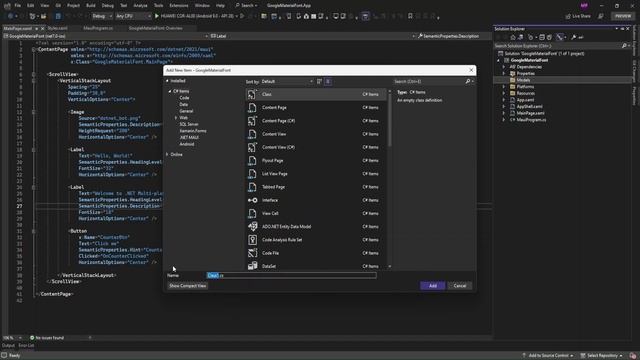This screenshot has height=360, width=640.
Task: Click the PREVIEW button
Action: tap(623, 16)
